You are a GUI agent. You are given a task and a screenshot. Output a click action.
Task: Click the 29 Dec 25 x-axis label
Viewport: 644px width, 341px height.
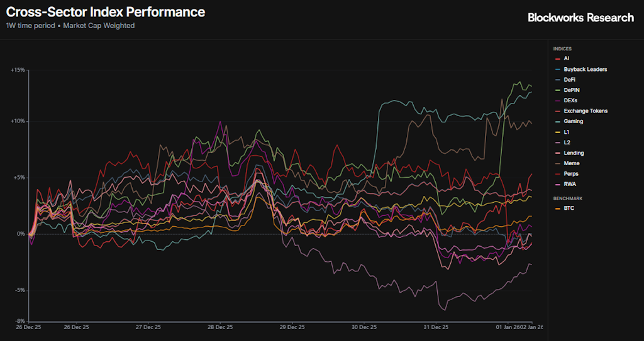point(292,327)
